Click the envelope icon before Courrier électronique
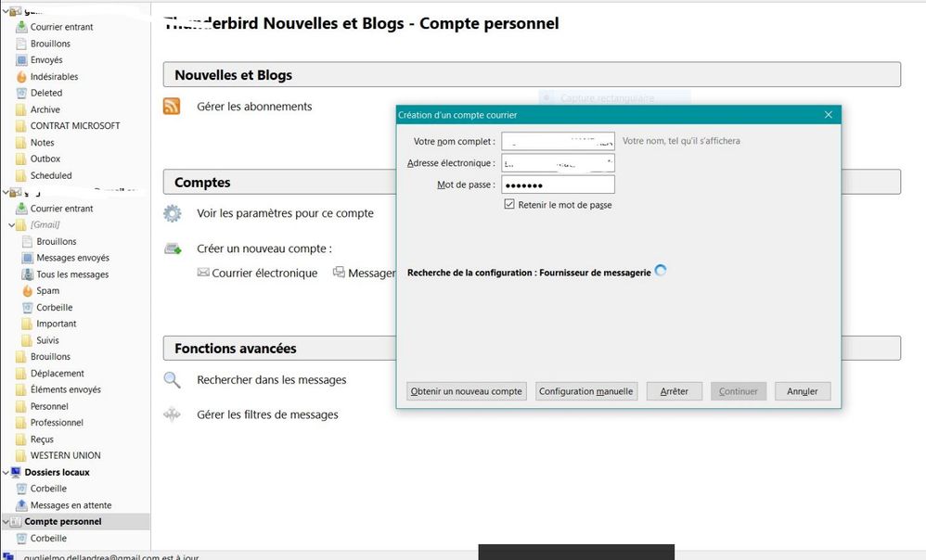The width and height of the screenshot is (926, 560). pos(203,273)
